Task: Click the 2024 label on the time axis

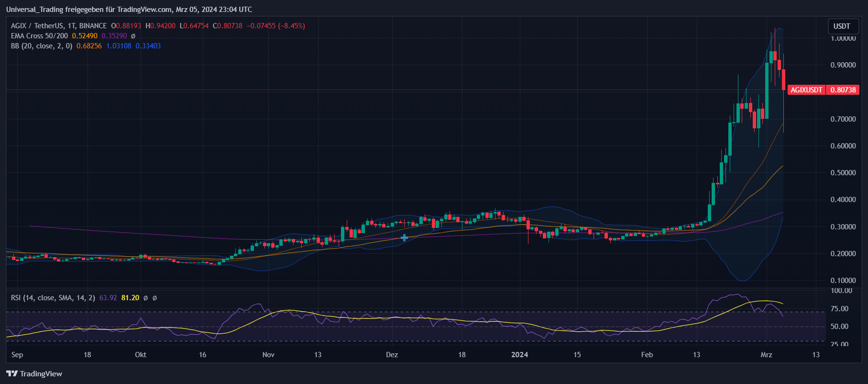Action: (x=519, y=355)
